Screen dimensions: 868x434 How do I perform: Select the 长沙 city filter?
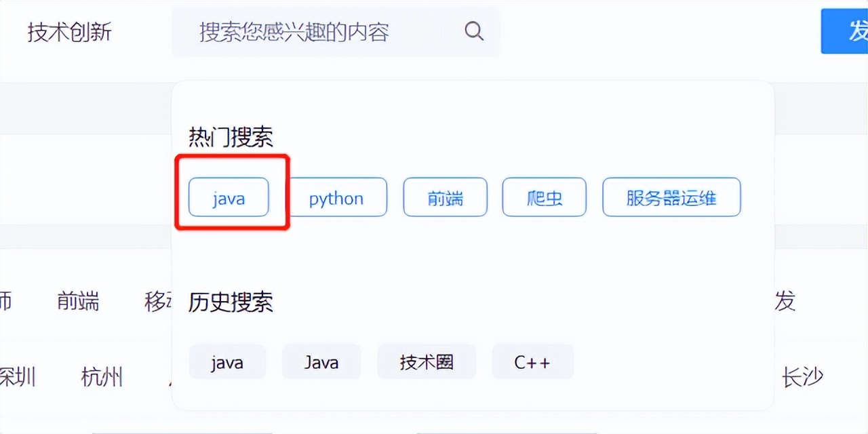pos(802,377)
